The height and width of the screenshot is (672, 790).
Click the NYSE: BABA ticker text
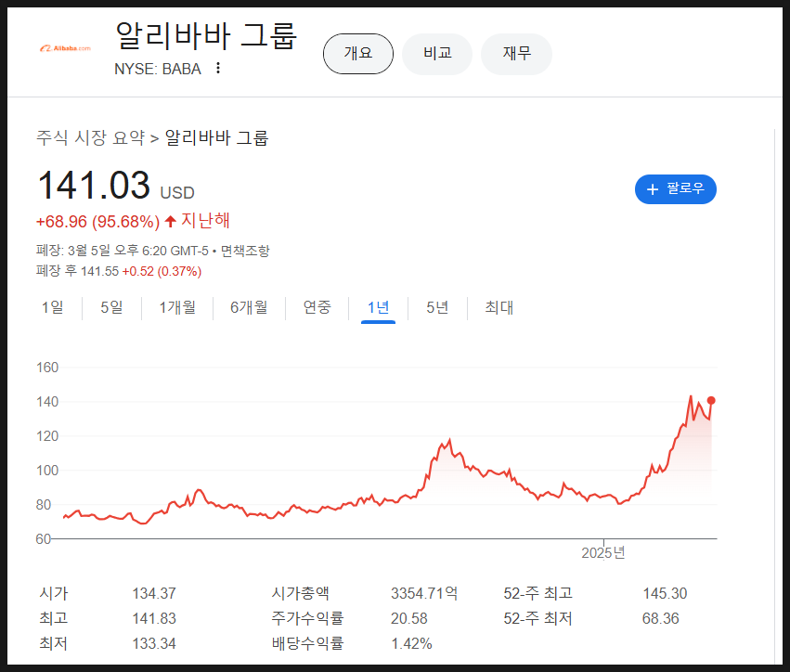click(x=158, y=69)
